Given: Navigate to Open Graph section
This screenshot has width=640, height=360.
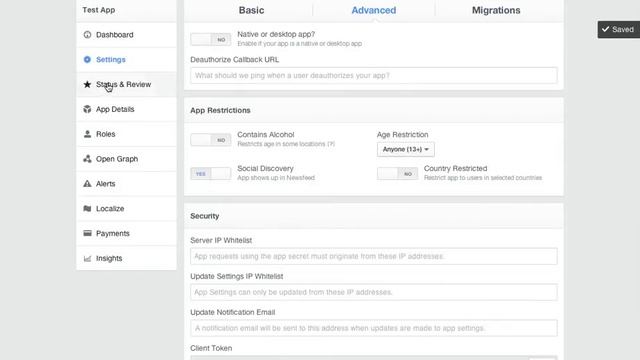Looking at the screenshot, I should pos(127,159).
